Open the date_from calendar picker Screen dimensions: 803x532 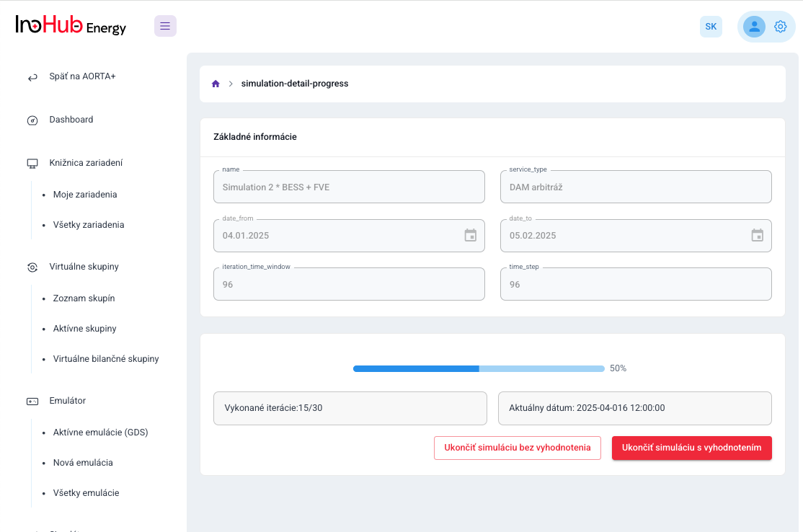pos(470,235)
